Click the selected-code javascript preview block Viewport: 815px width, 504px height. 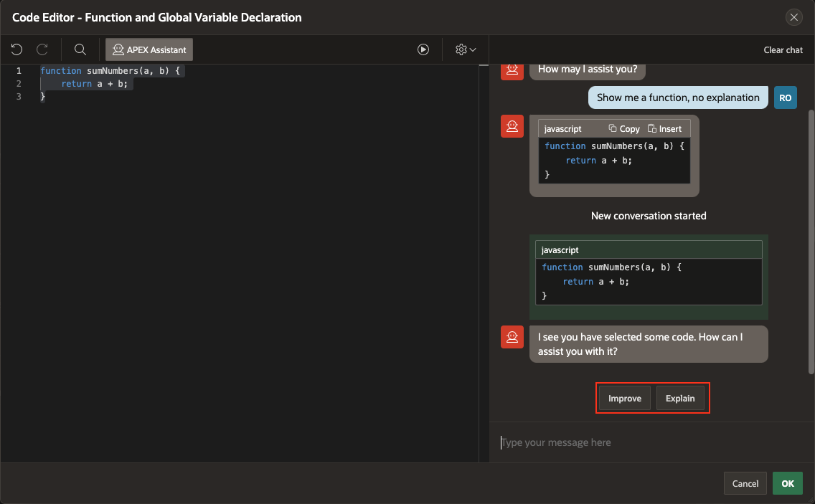[x=649, y=276]
